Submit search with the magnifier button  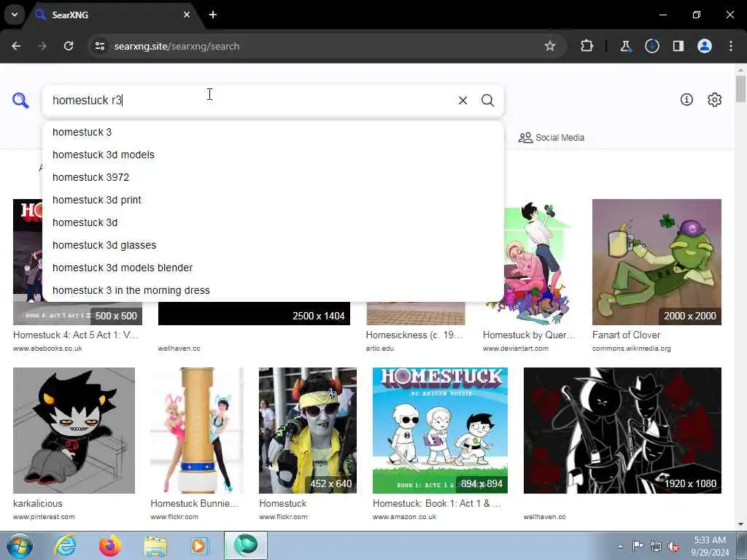pyautogui.click(x=487, y=101)
